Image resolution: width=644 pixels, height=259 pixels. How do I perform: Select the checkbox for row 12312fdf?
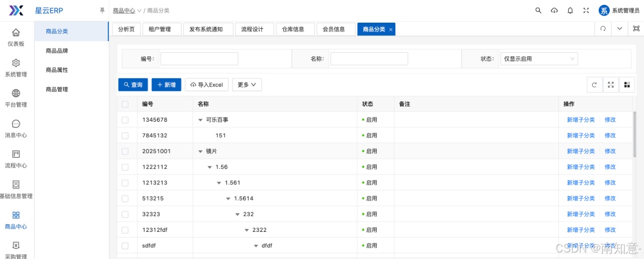coord(125,230)
